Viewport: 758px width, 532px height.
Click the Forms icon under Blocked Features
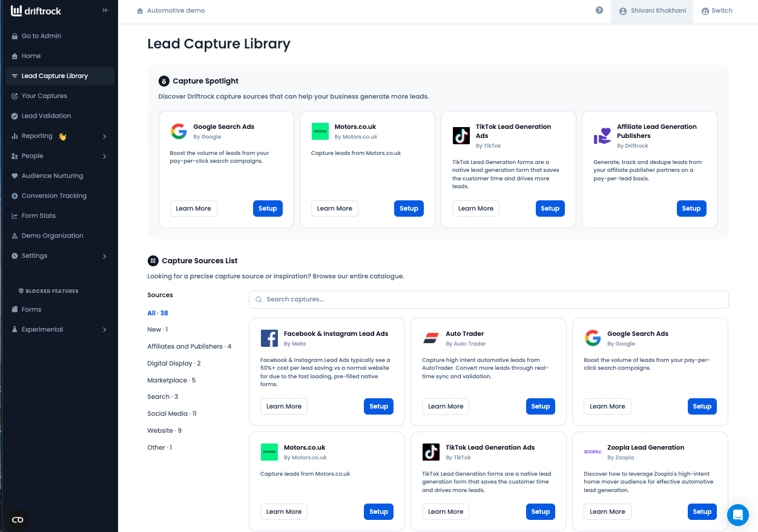pyautogui.click(x=15, y=310)
